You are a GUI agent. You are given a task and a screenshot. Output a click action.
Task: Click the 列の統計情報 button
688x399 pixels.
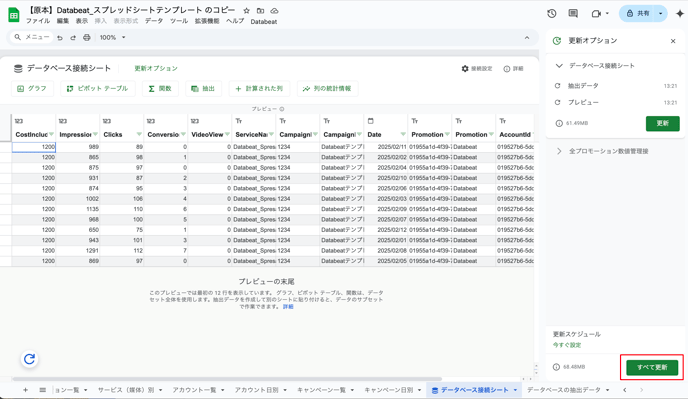pos(327,89)
